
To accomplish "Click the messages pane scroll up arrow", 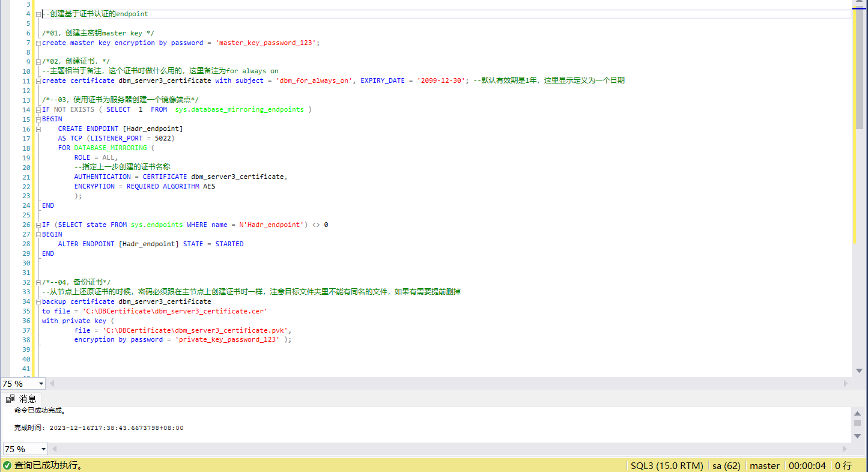I will 857,413.
